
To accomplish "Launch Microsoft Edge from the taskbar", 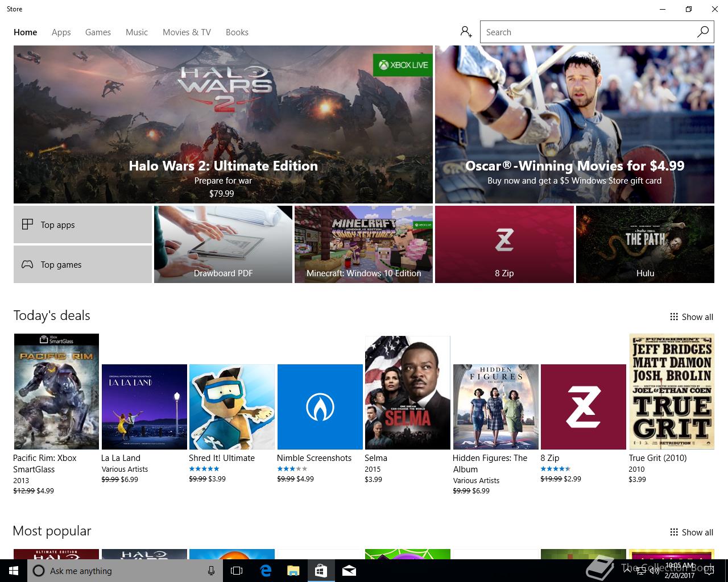I will pyautogui.click(x=265, y=571).
